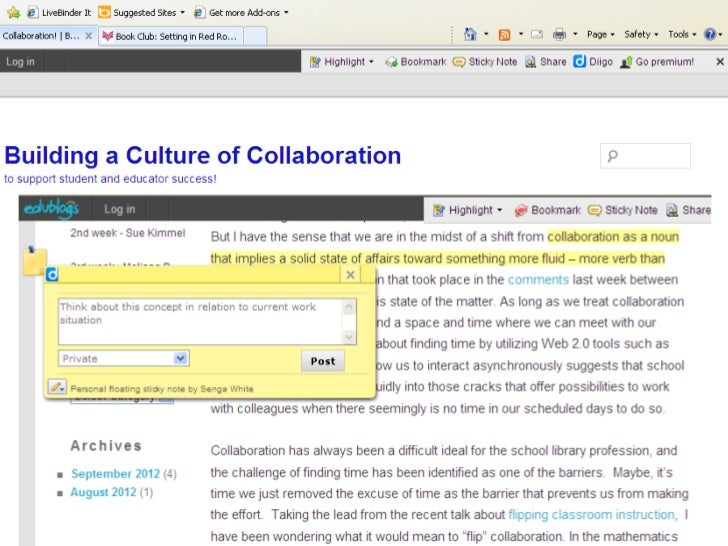Image resolution: width=728 pixels, height=546 pixels.
Task: Click the pinned yellow sticky note icon
Action: tap(35, 261)
